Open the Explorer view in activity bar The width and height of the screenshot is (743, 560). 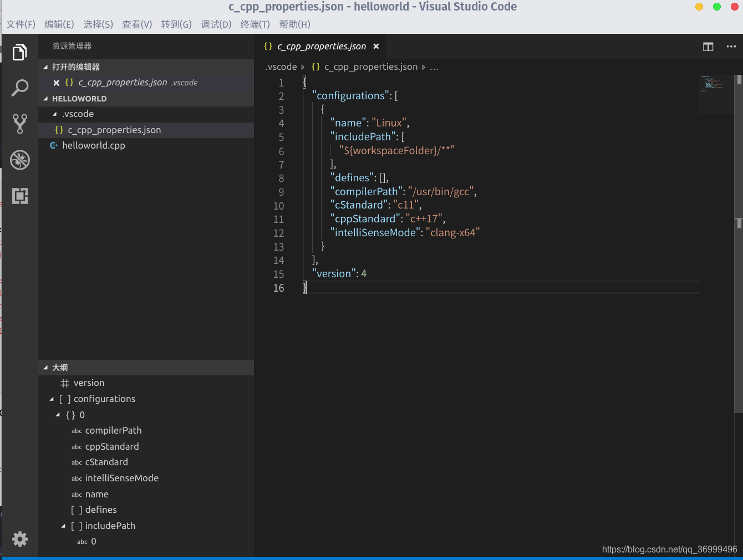tap(19, 52)
